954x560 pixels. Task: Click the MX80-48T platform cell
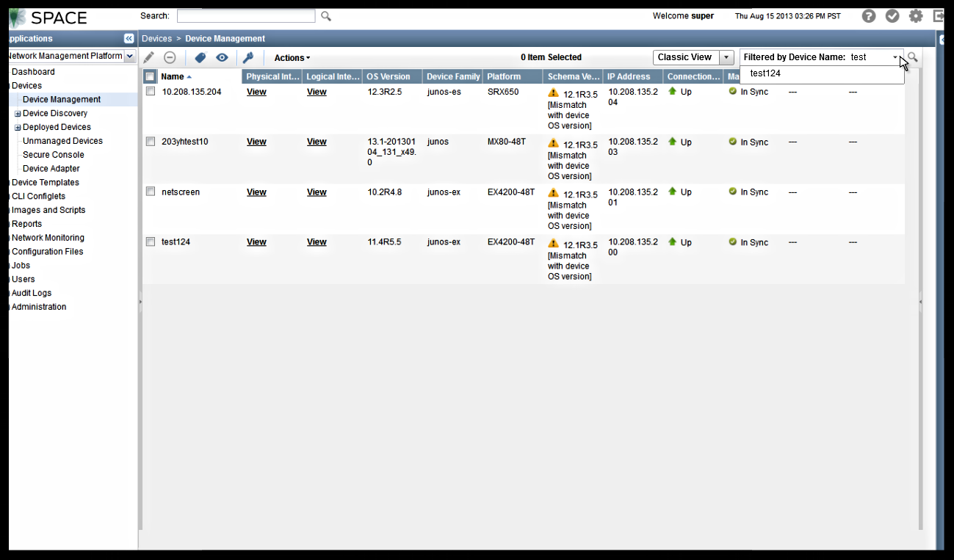507,142
